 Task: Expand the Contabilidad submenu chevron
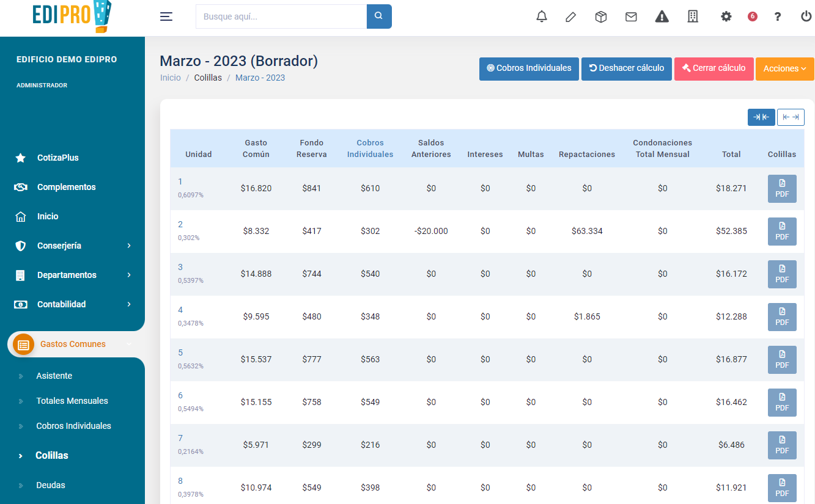click(129, 304)
